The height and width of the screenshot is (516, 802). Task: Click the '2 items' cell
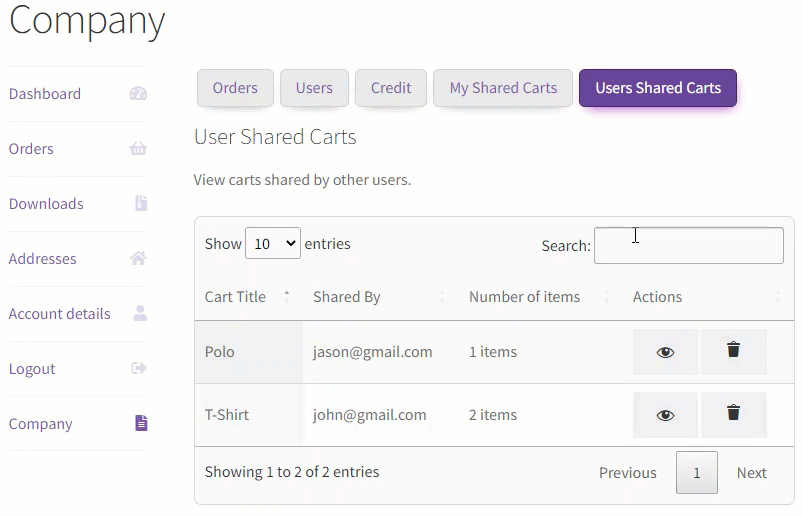click(x=493, y=415)
